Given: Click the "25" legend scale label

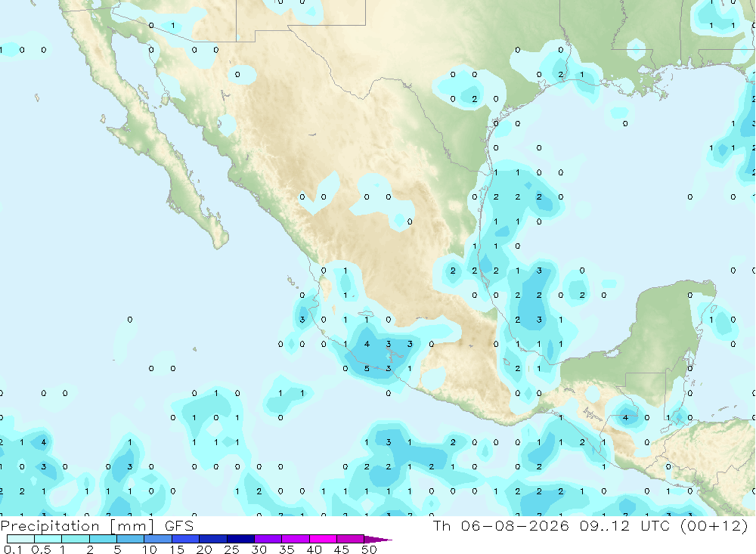Looking at the screenshot, I should point(232,549).
